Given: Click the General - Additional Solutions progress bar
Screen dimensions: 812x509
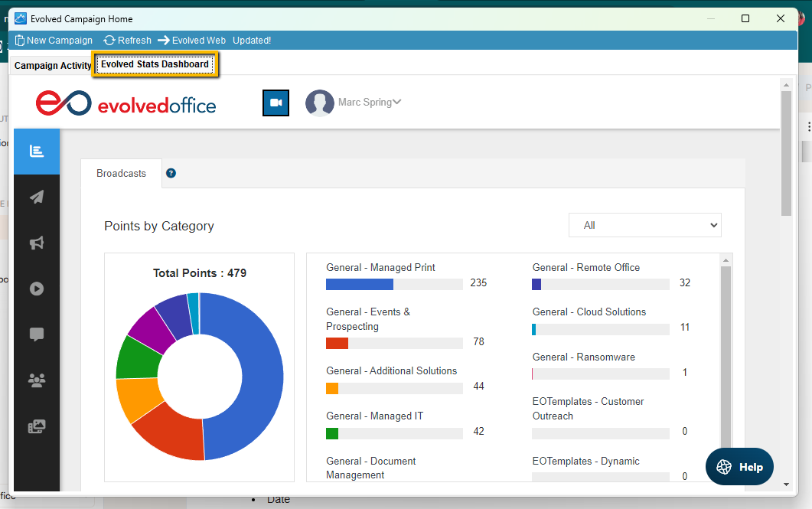Looking at the screenshot, I should [394, 388].
